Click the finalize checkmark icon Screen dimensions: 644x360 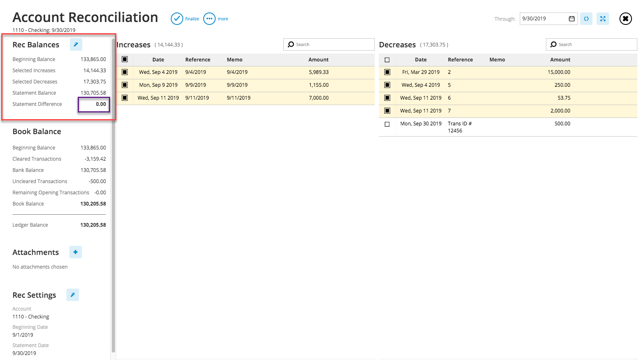click(x=177, y=19)
